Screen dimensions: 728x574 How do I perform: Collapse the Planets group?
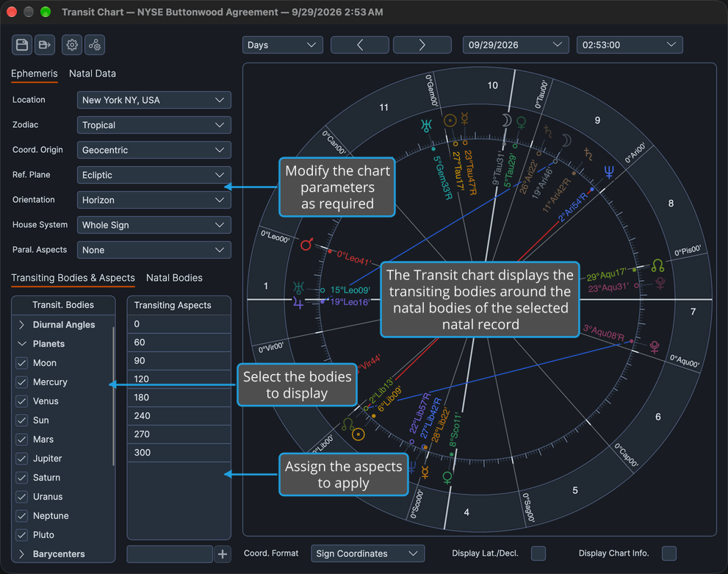point(21,344)
